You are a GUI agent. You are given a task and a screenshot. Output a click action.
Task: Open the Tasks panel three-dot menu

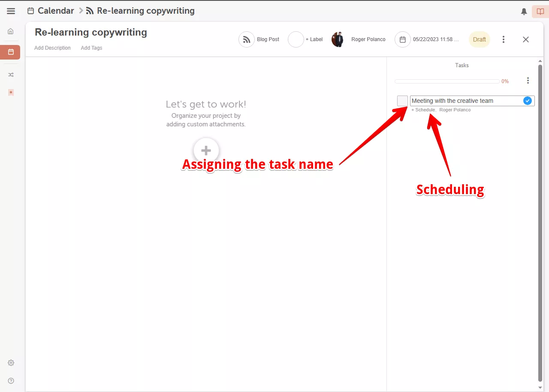coord(528,81)
